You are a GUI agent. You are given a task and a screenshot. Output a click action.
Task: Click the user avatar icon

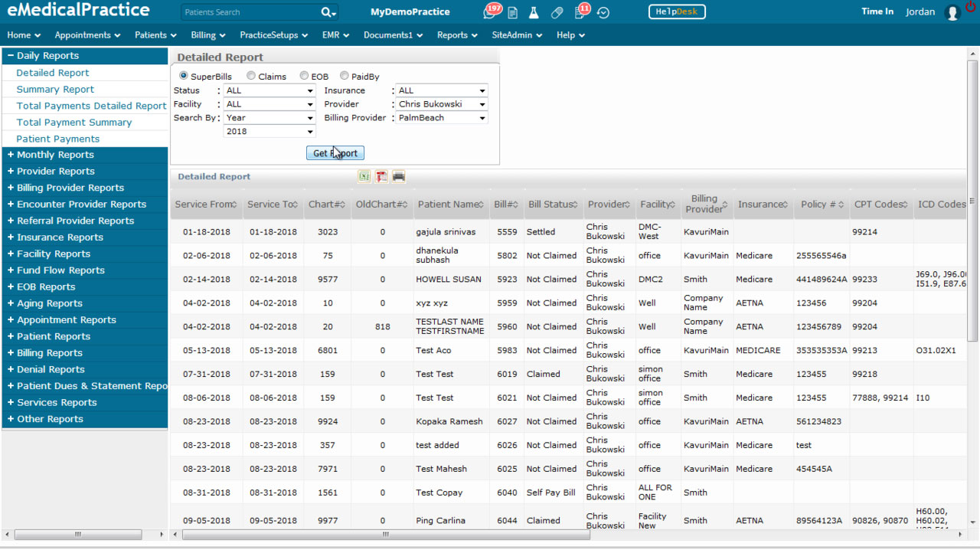[x=952, y=12]
